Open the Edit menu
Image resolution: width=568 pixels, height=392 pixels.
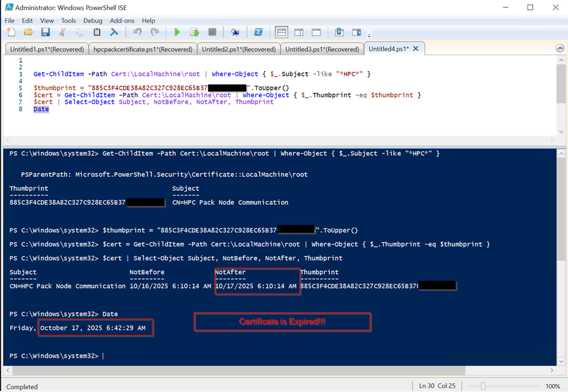pos(27,21)
